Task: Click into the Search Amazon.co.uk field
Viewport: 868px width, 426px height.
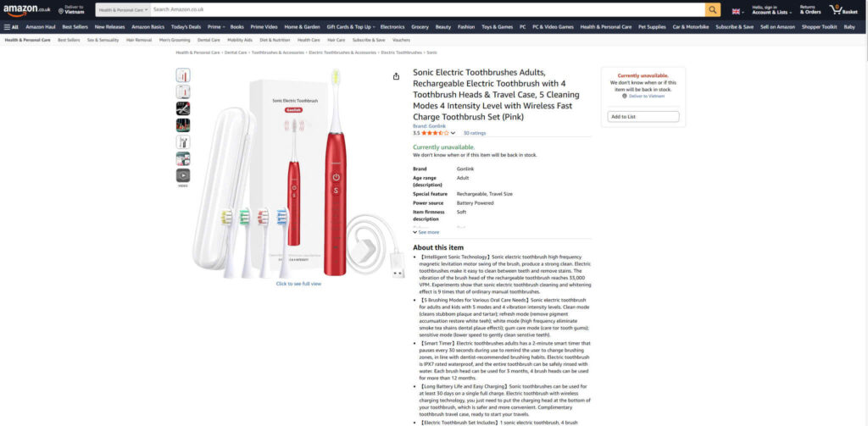Action: (427, 10)
